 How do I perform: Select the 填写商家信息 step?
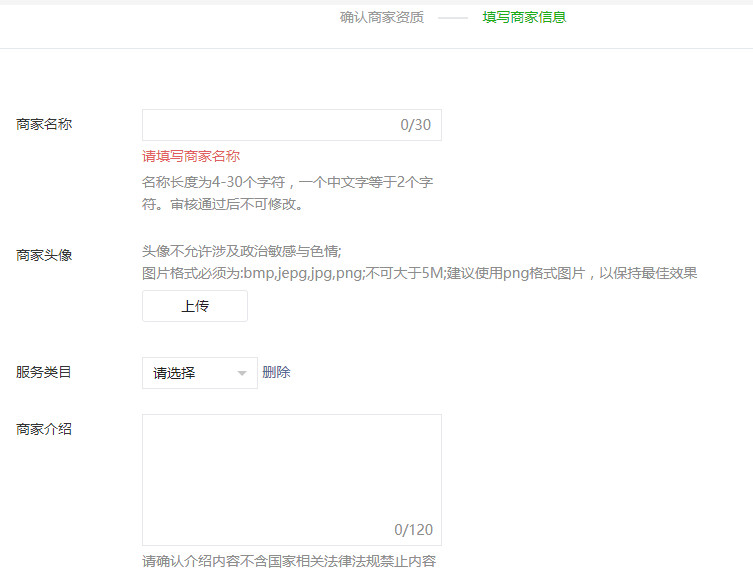point(524,17)
